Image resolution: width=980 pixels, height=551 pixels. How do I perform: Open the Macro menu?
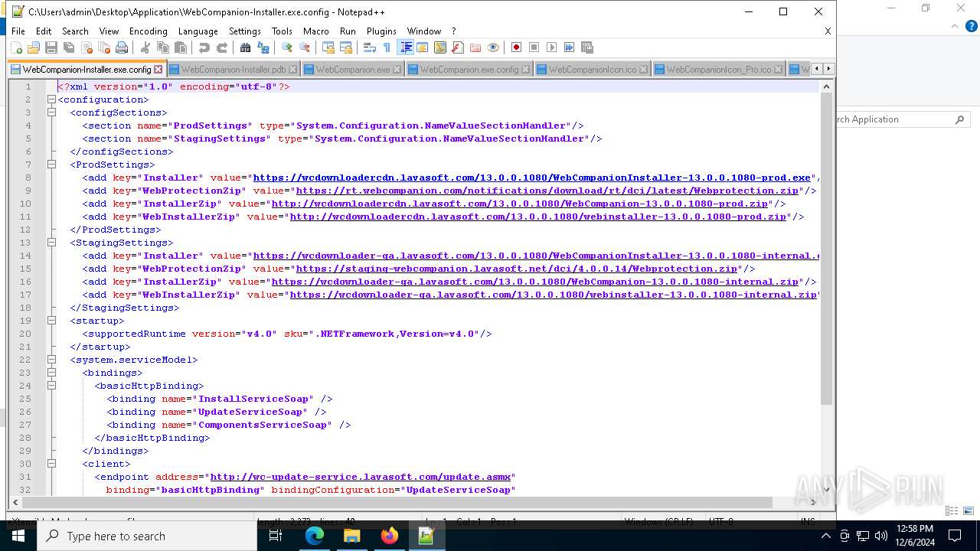coord(316,31)
